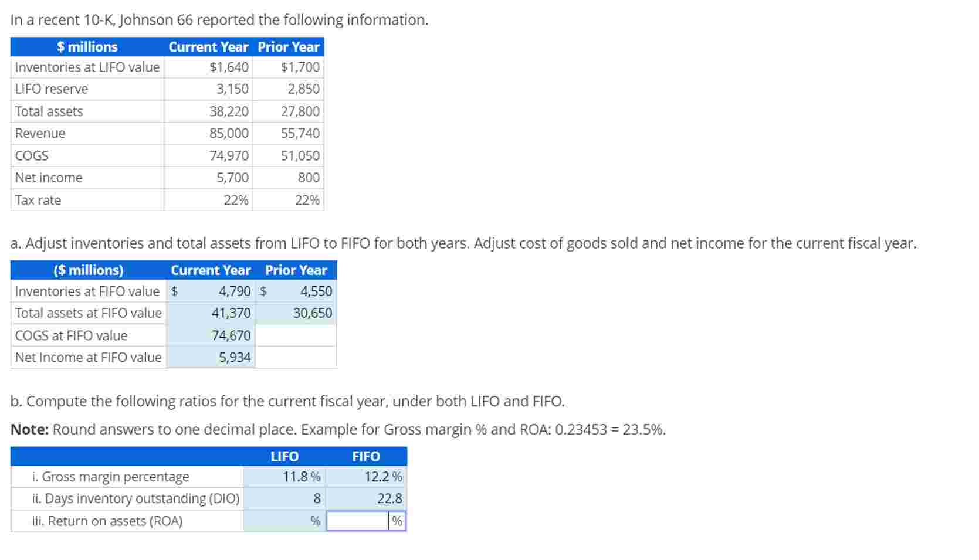Click the ROA input field under FIFO
Viewport: 979px width, 560px height.
click(x=358, y=521)
